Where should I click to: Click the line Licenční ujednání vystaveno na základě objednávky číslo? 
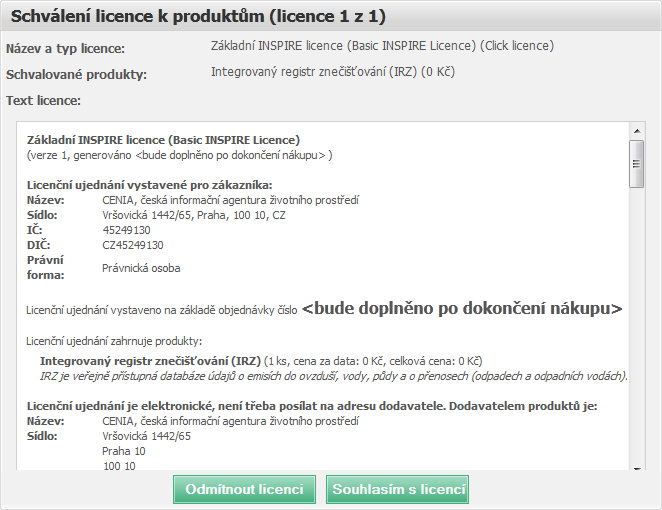[162, 310]
